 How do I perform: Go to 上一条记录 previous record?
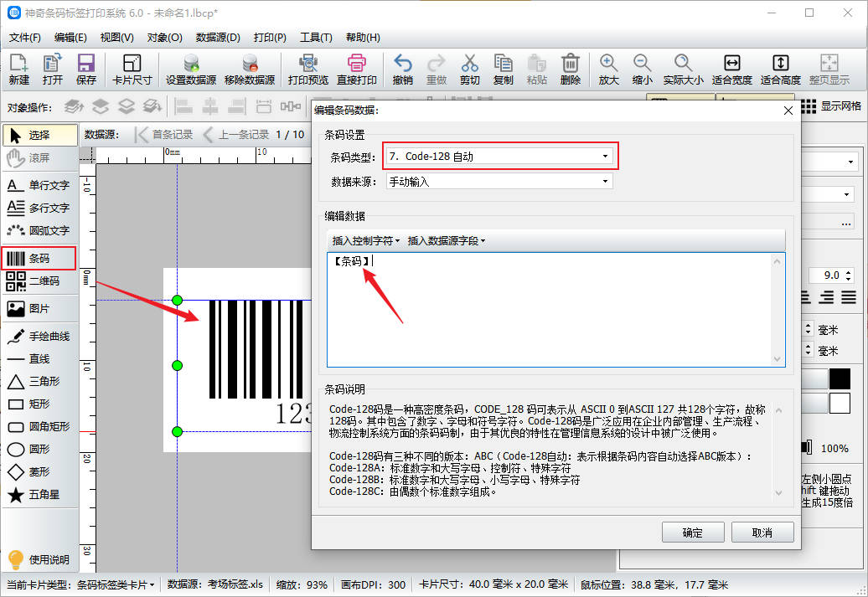pos(236,135)
